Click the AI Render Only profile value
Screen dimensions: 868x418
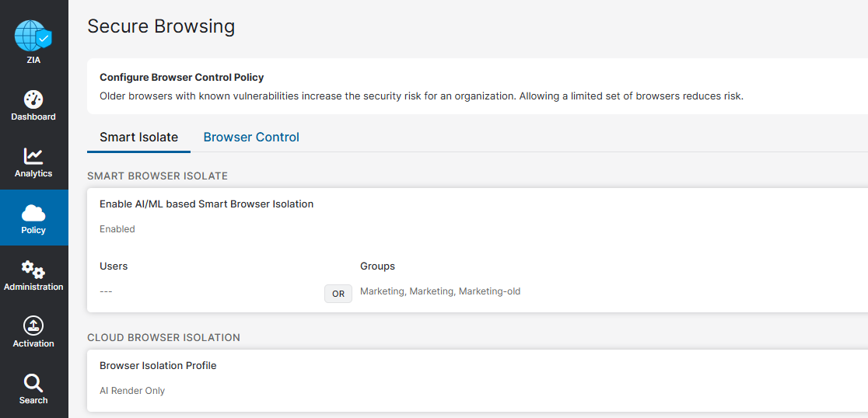click(132, 391)
